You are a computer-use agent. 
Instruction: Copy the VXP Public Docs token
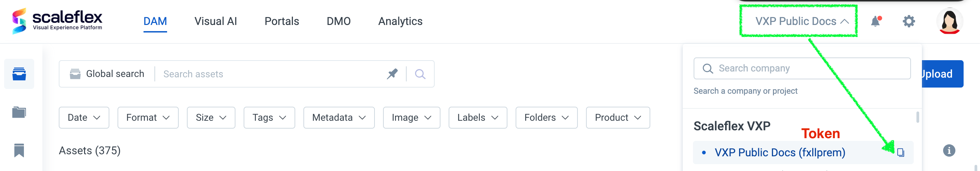coord(900,152)
